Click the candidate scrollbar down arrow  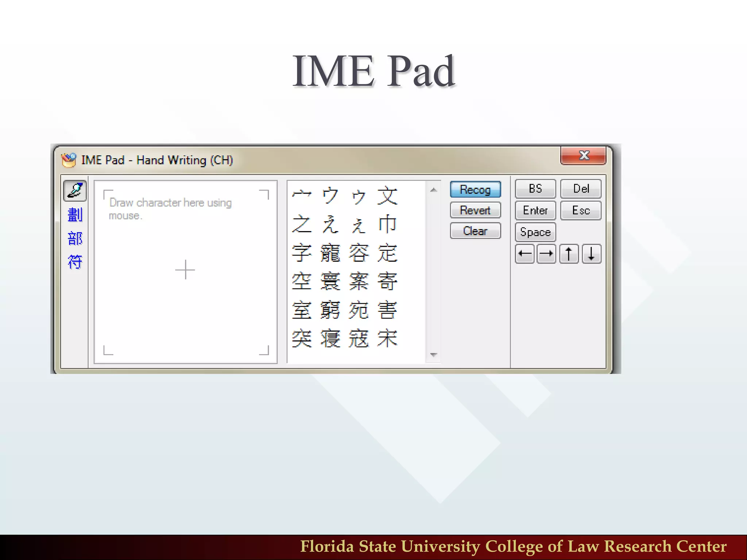coord(433,355)
